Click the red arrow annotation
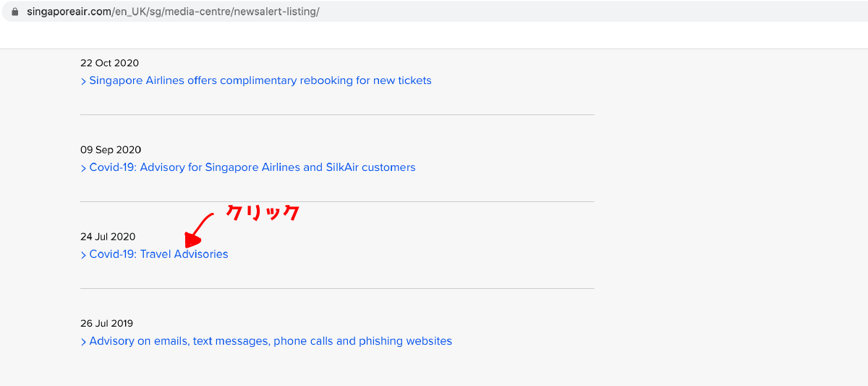The image size is (868, 386). click(200, 230)
